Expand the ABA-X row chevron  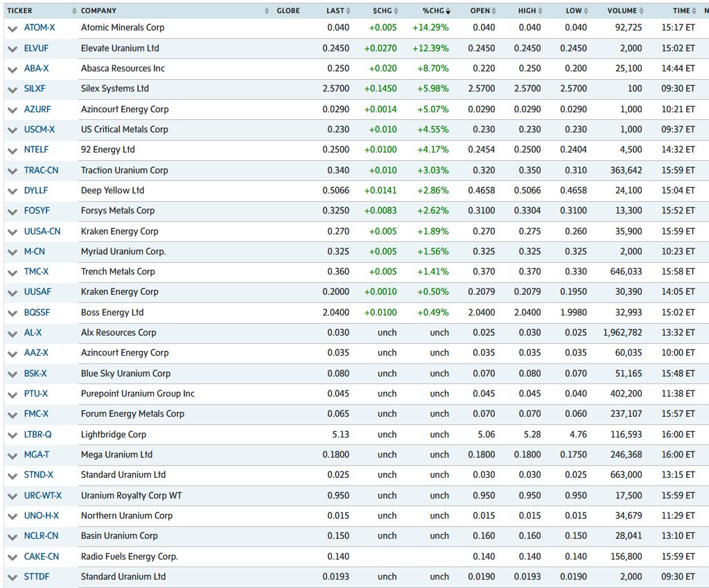[x=12, y=69]
